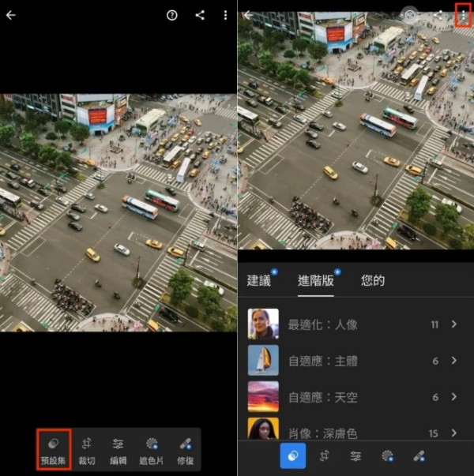Viewport: 474px width, 476px height.
Task: Switch to 建議 tab
Action: [259, 280]
